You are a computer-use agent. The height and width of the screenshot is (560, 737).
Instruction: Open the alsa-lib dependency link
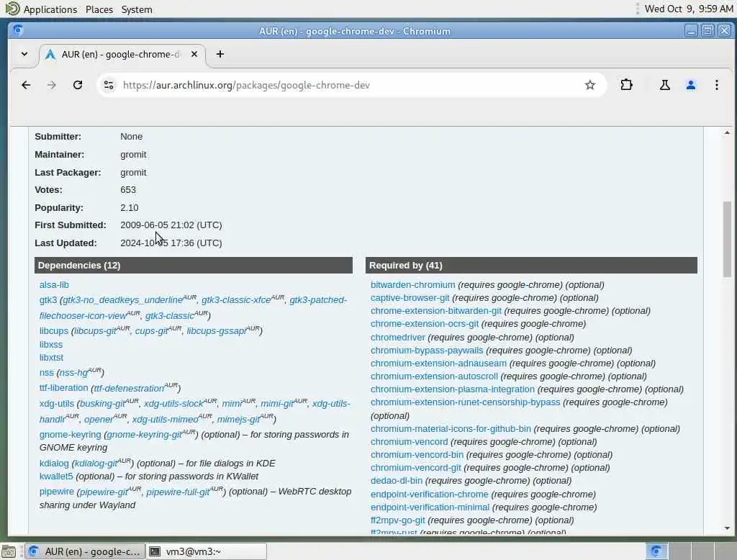(54, 285)
